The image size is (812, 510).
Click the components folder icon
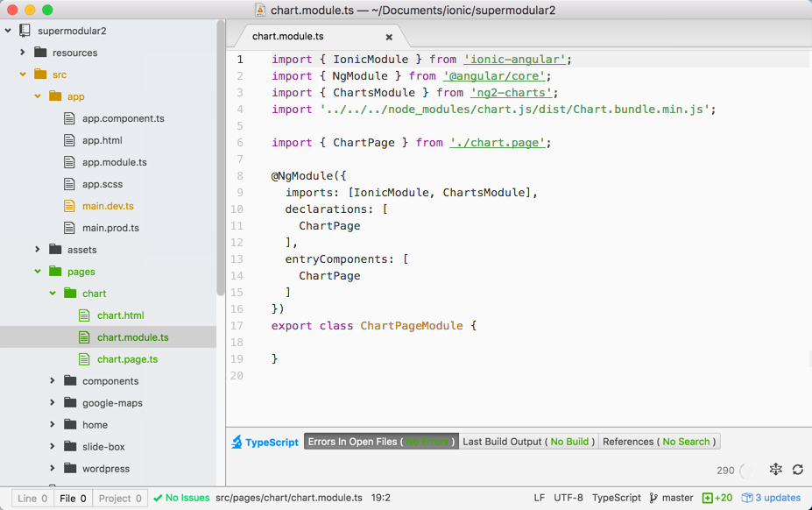coord(70,380)
